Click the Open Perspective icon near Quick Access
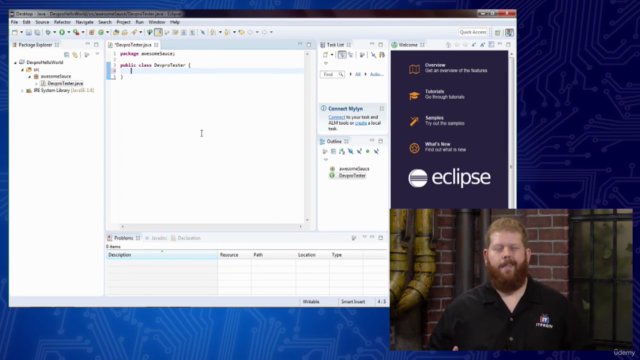Screen dimensions: 640x360 pyautogui.click(x=498, y=32)
